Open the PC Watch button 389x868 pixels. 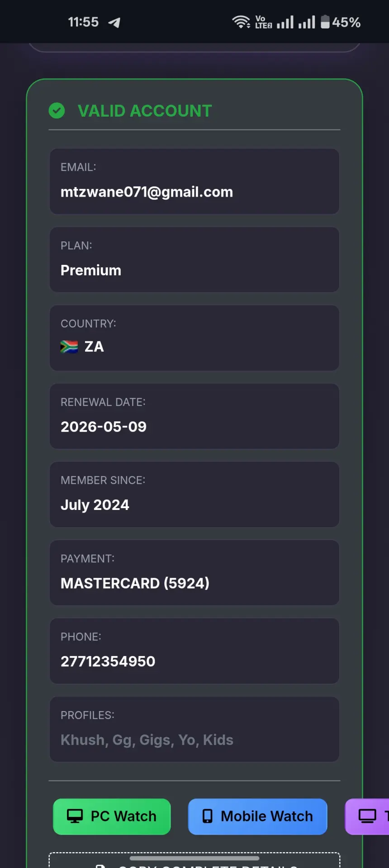[112, 816]
